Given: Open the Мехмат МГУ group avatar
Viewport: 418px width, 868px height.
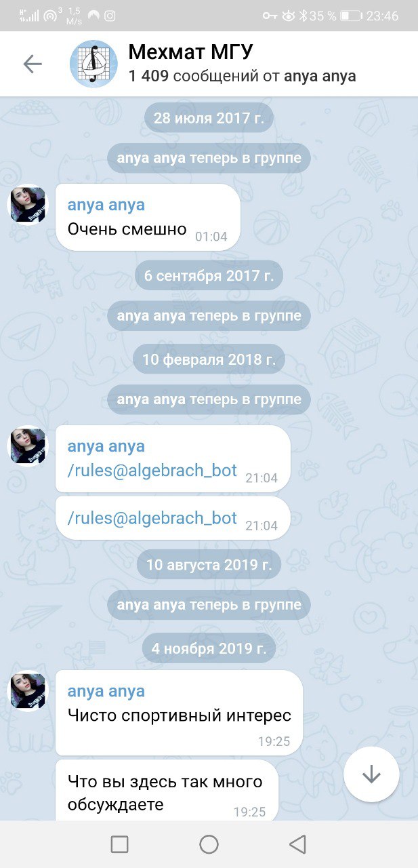Looking at the screenshot, I should tap(93, 64).
